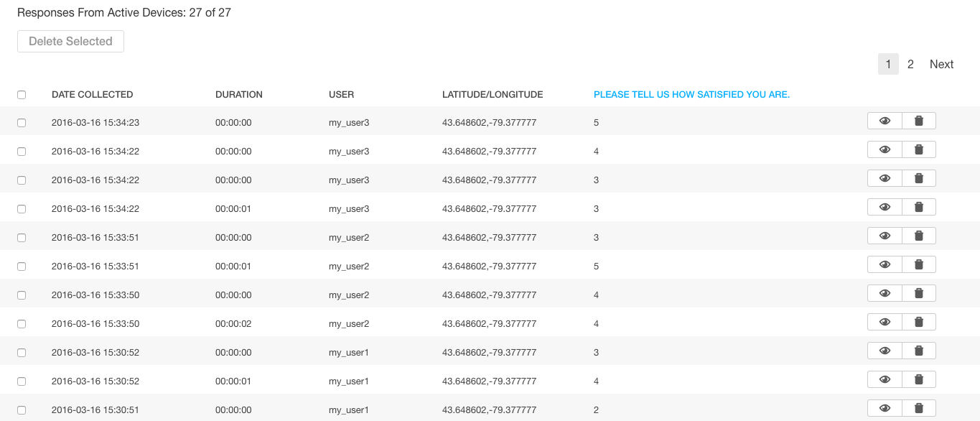Delete my_user1 response with duration 00:00:01
980x421 pixels.
pyautogui.click(x=919, y=379)
